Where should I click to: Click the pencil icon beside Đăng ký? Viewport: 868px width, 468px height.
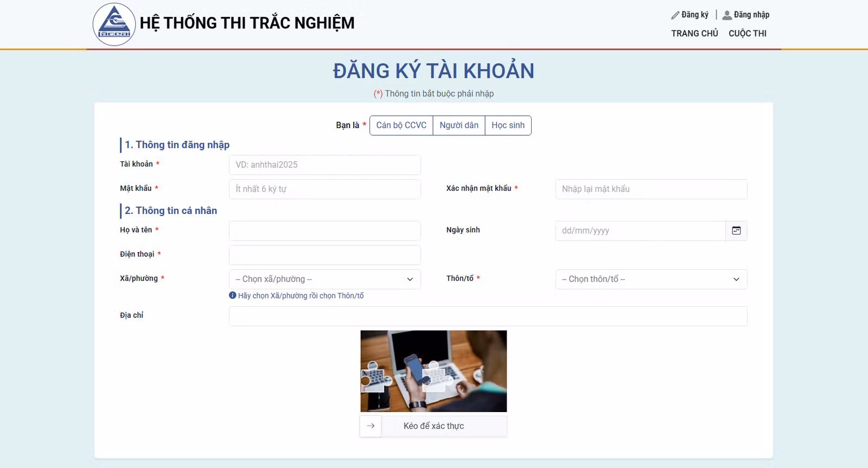tap(675, 15)
